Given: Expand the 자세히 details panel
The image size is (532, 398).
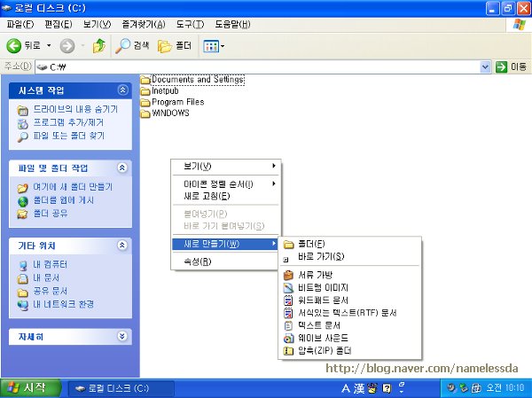Looking at the screenshot, I should 122,336.
